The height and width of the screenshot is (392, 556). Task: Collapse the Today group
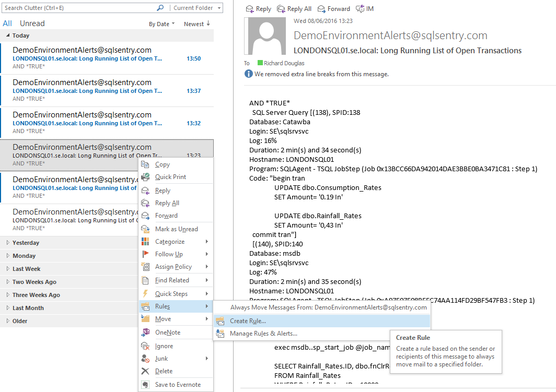tap(8, 35)
